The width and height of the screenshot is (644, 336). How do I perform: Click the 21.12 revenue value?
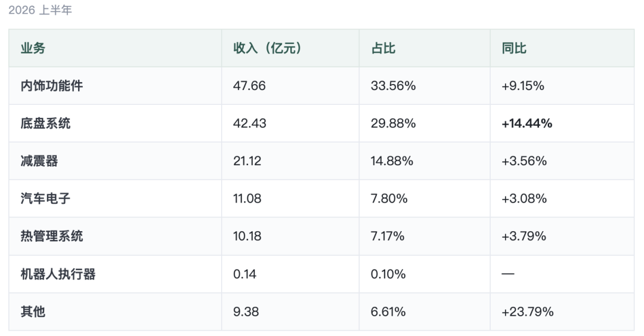(x=247, y=161)
